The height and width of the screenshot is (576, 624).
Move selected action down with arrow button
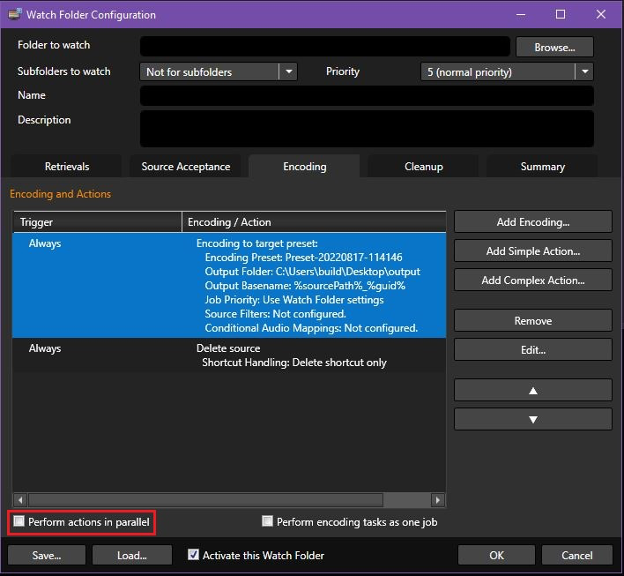tap(533, 419)
